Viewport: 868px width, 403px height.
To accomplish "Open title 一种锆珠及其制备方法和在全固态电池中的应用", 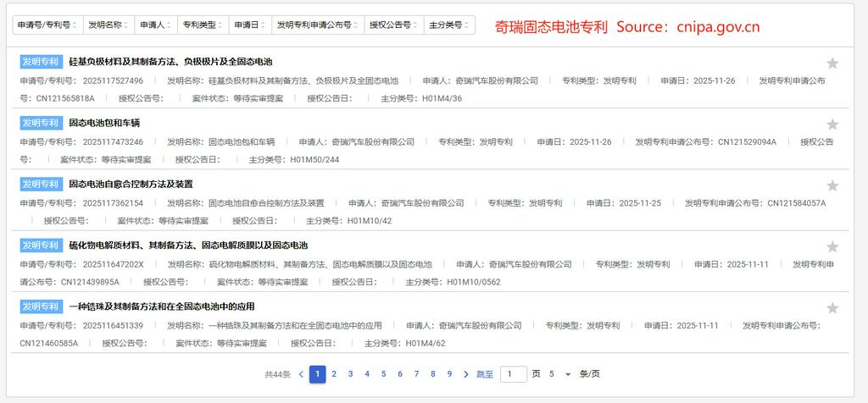I will click(162, 306).
